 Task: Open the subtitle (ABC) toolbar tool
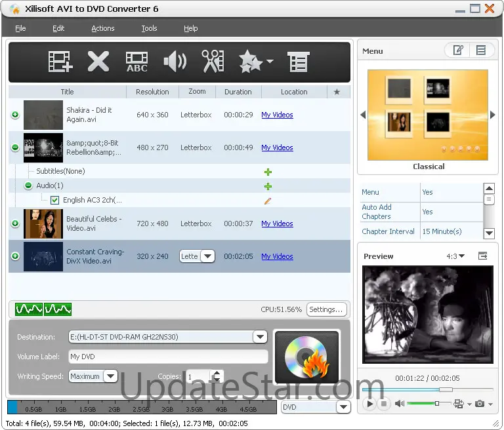pos(137,62)
